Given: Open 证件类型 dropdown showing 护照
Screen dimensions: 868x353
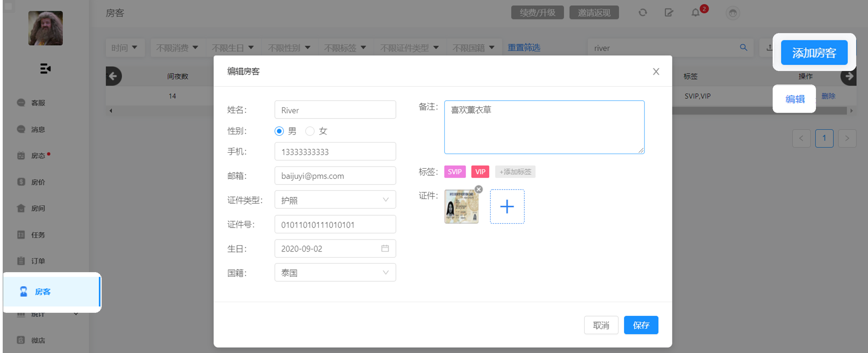Looking at the screenshot, I should pyautogui.click(x=335, y=199).
